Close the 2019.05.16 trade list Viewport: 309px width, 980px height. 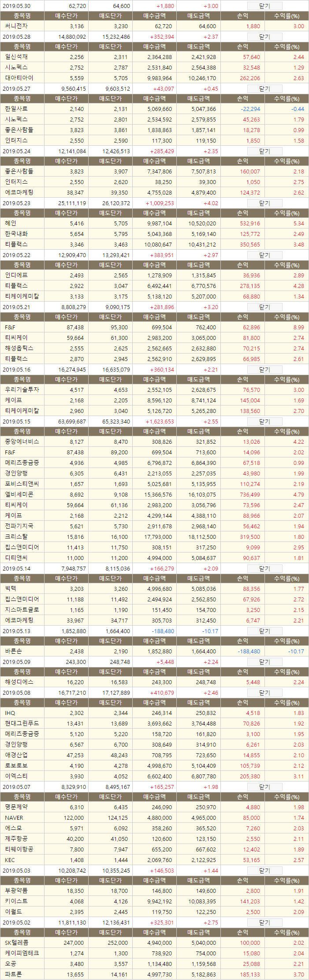tap(264, 370)
